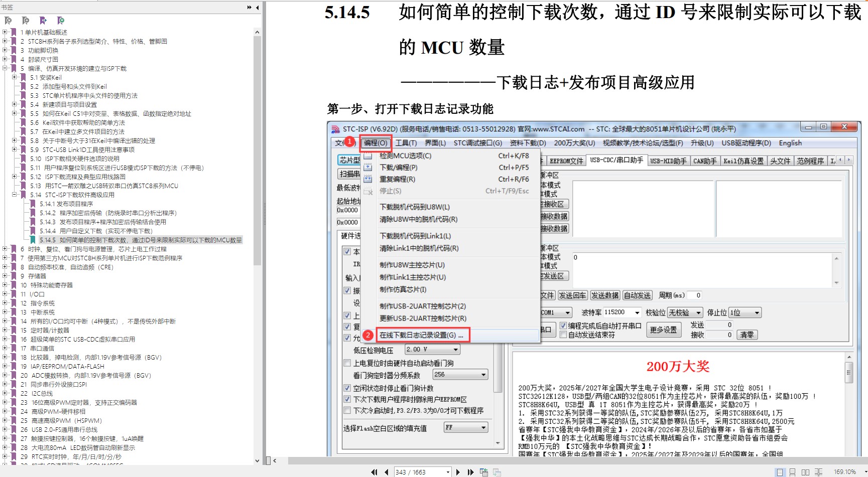Click the bookmark icon of 5.14.5 entry
This screenshot has height=477, width=868.
(x=33, y=240)
